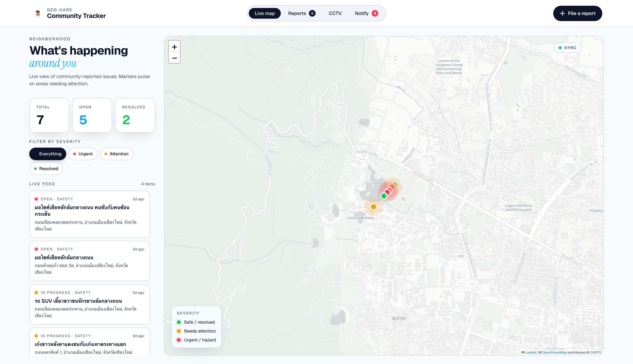Image resolution: width=633 pixels, height=364 pixels.
Task: Click the 'LIVE FEED' heading
Action: click(x=42, y=184)
